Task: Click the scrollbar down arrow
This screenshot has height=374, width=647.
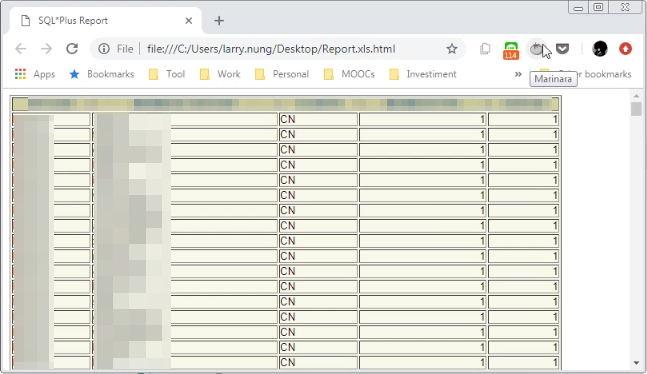Action: point(636,363)
